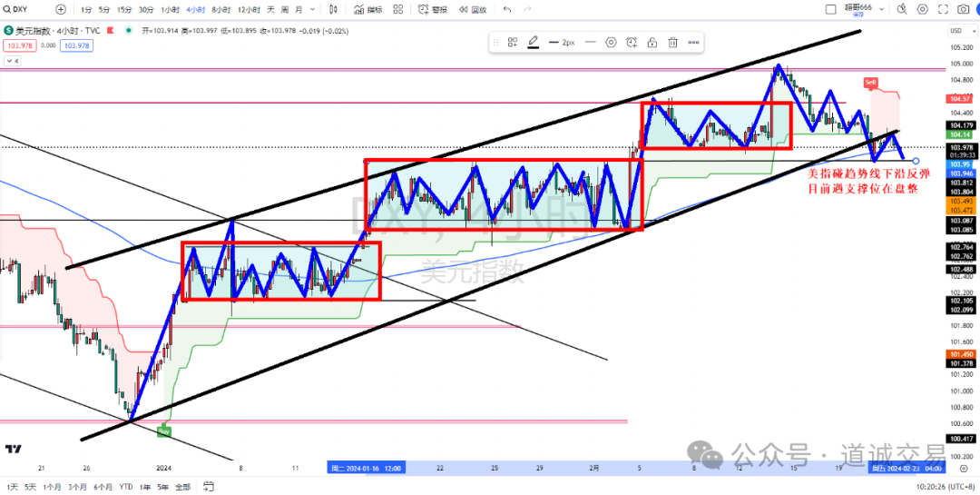Expand the more timeframes dropdown arrow
This screenshot has height=495, width=980.
pyautogui.click(x=311, y=9)
